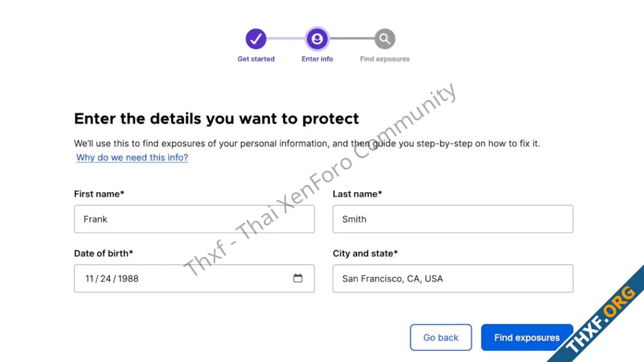Screen dimensions: 644x362
Task: Select the Find exposures step label
Action: click(x=385, y=59)
